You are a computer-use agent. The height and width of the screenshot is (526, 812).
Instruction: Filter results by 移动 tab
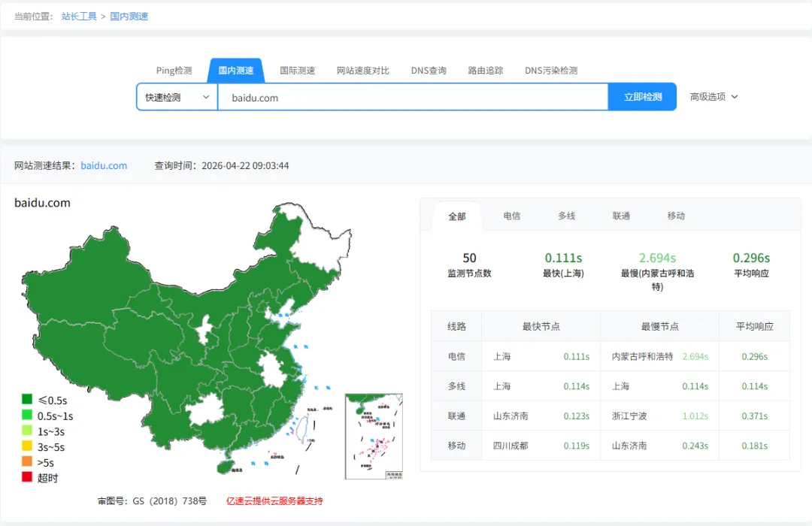coord(676,216)
